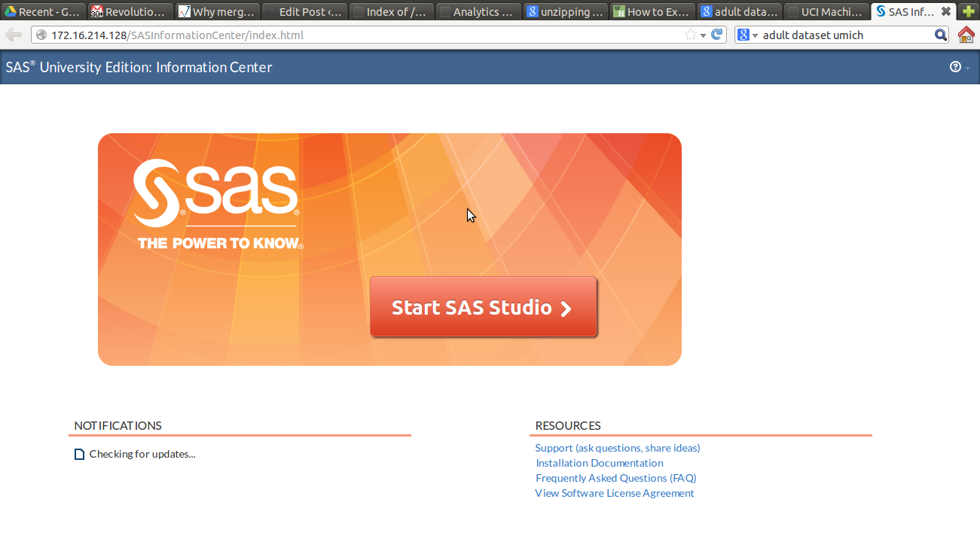The image size is (980, 560).
Task: Click the SAS logo on the banner
Action: (x=216, y=196)
